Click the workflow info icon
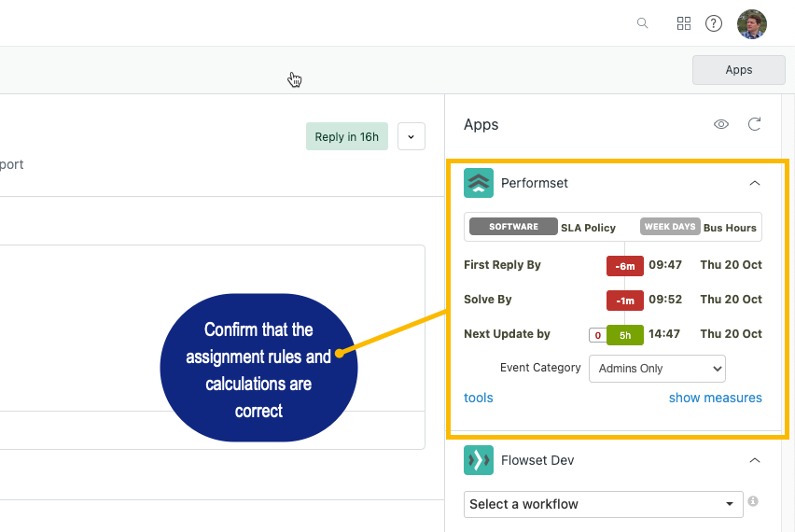Viewport: 795px width, 532px height. 753,501
